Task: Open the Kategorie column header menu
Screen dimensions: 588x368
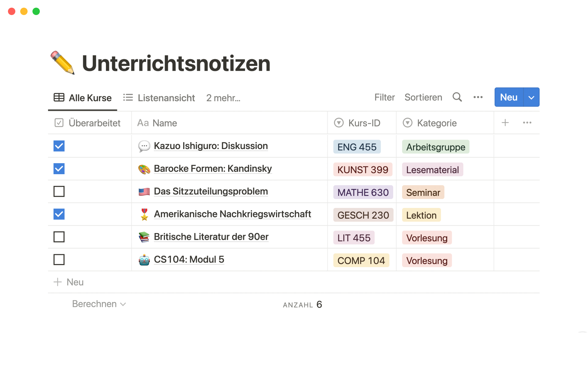Action: tap(436, 123)
